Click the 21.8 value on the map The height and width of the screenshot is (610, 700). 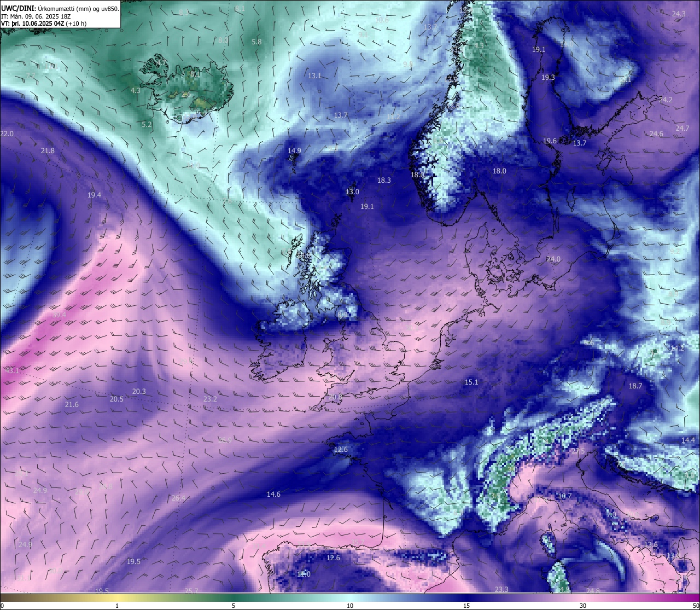48,150
